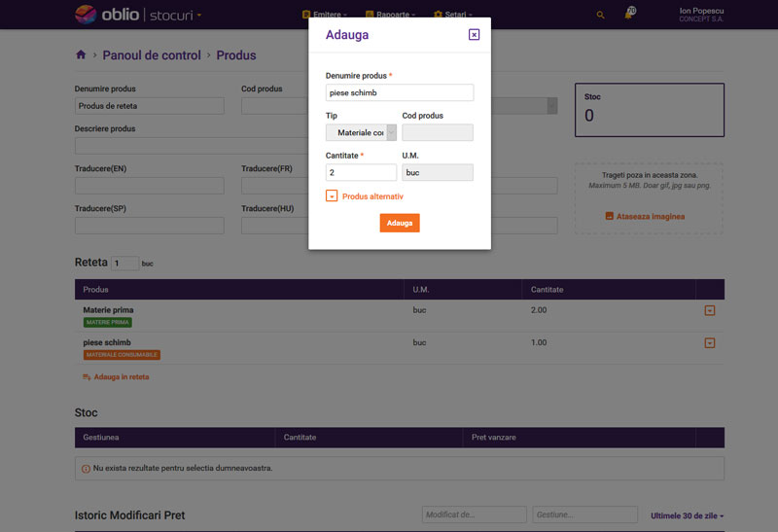Image resolution: width=778 pixels, height=532 pixels.
Task: Click the Descriere produs field
Action: (192, 146)
